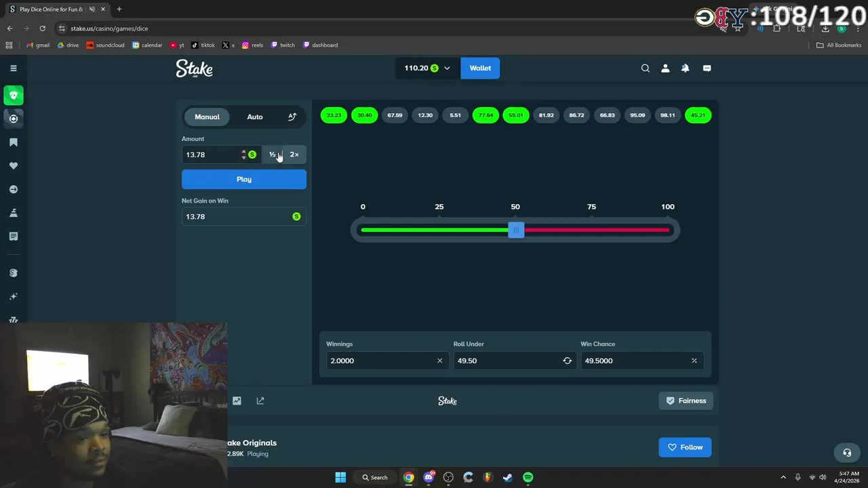The image size is (868, 488).
Task: Click the Net Gain on Win field
Action: [x=244, y=216]
